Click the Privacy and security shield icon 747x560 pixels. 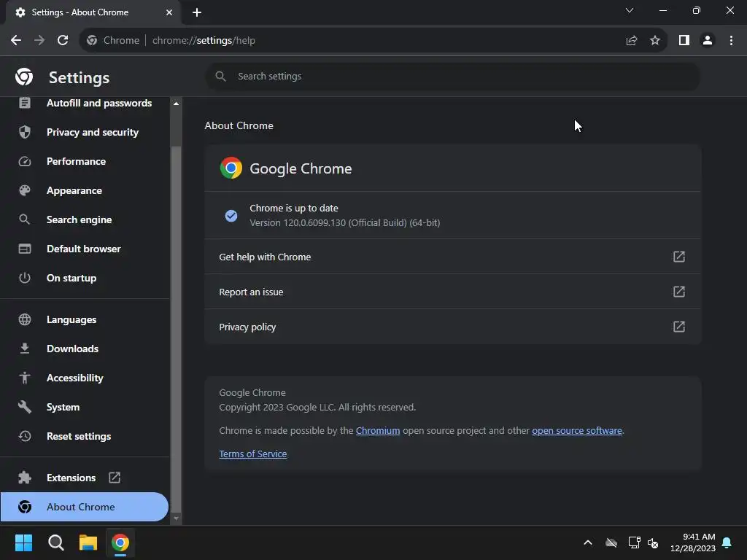(x=25, y=133)
